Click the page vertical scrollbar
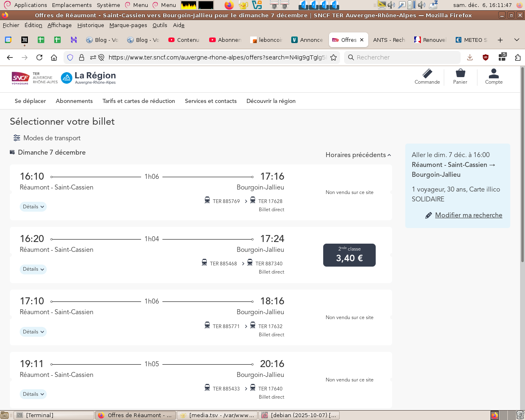 coord(522,164)
